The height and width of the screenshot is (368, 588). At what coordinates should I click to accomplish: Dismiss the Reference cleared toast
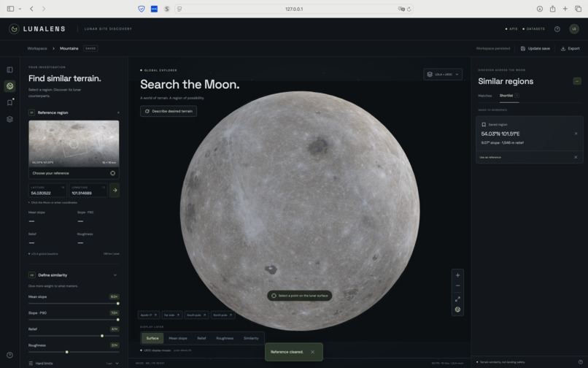(x=312, y=352)
